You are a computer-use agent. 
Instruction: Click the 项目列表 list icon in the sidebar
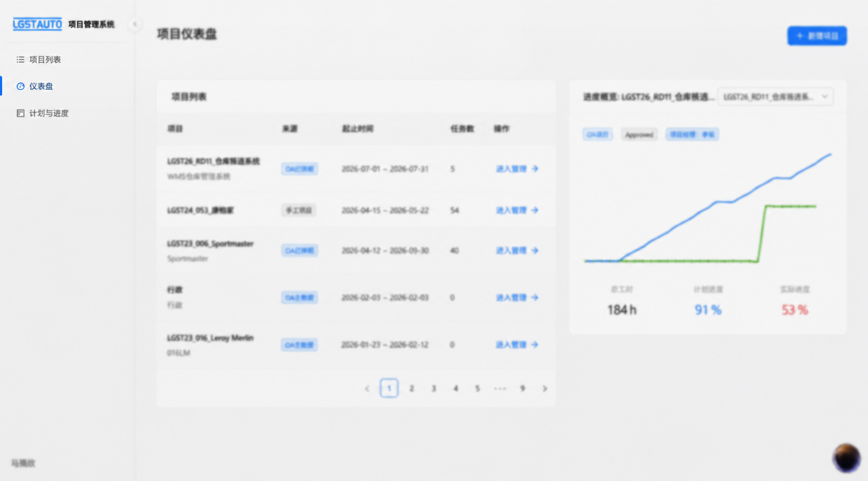point(20,59)
